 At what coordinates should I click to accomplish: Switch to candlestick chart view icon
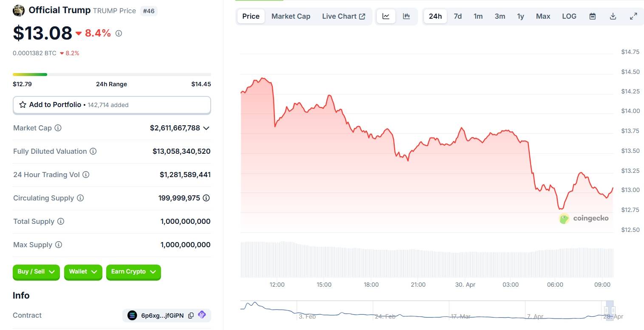pos(407,16)
